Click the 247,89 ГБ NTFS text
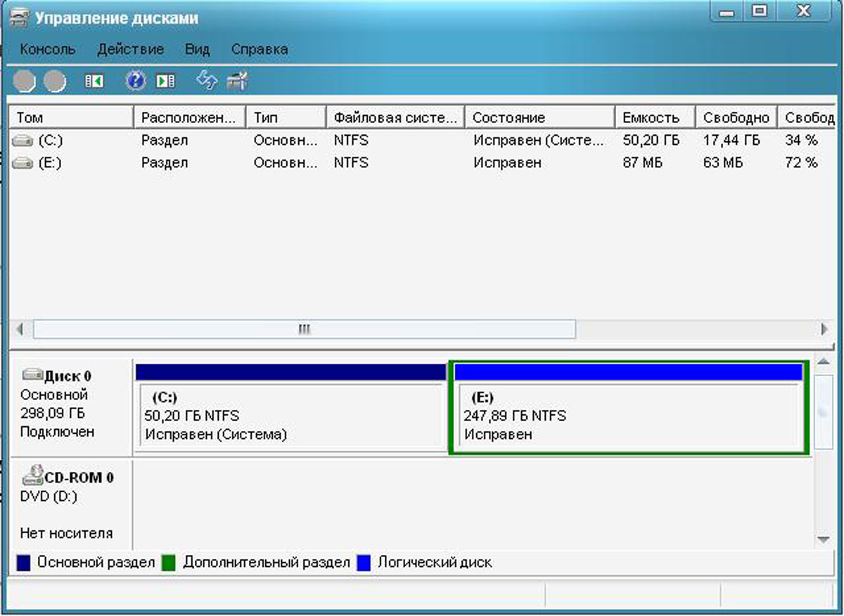The height and width of the screenshot is (616, 844). click(x=515, y=416)
